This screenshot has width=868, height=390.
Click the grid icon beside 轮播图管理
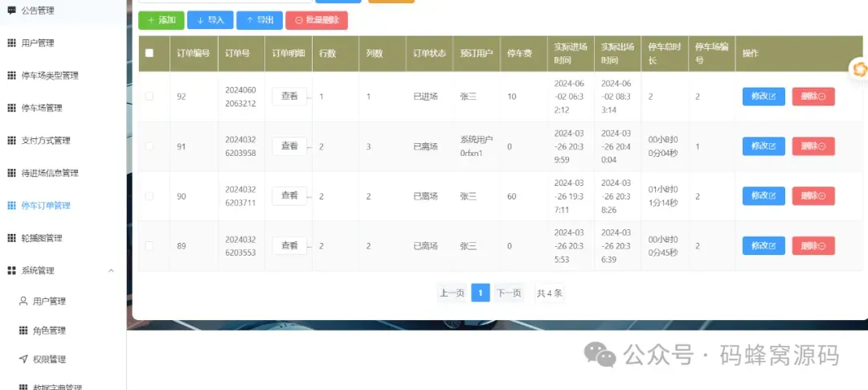(x=11, y=238)
